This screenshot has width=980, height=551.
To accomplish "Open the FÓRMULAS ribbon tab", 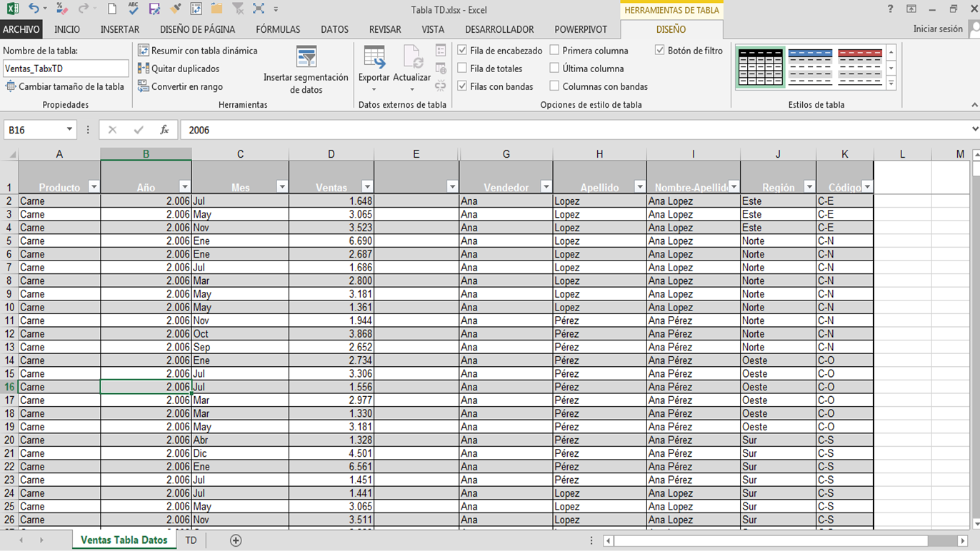I will [278, 29].
